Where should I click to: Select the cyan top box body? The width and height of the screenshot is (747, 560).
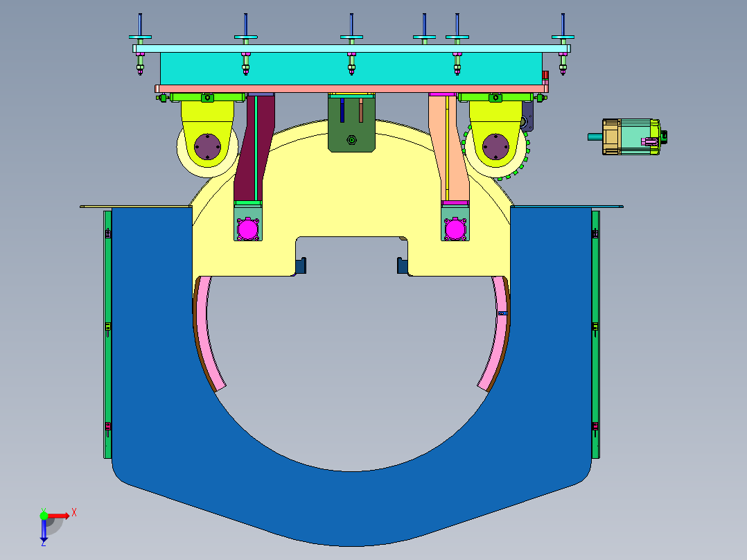pos(351,69)
